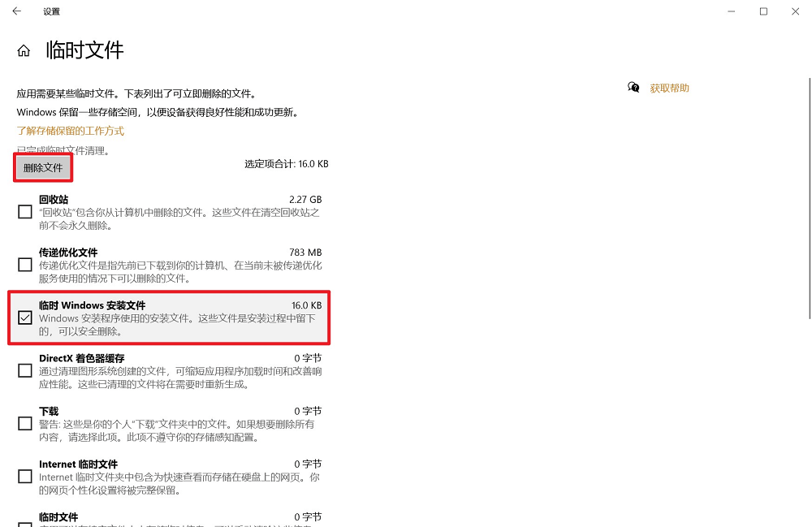Click the back arrow to return to Settings
This screenshot has height=527, width=812.
(16, 11)
